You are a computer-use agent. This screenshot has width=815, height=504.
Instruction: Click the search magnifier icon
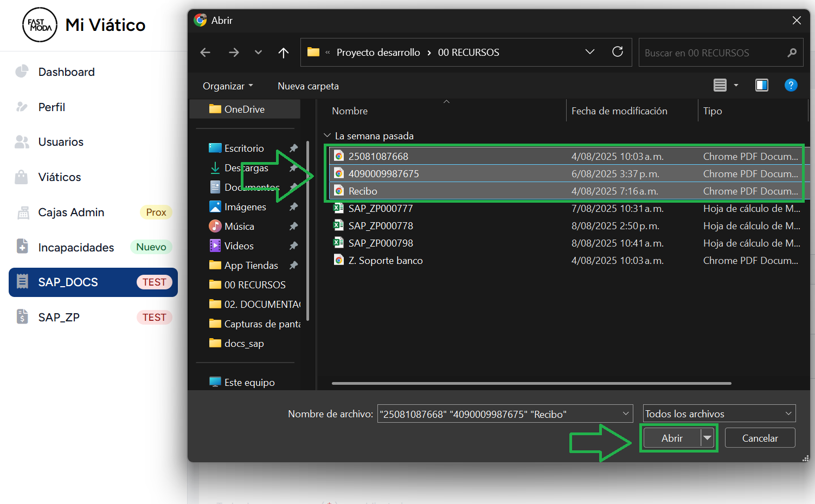click(x=792, y=53)
